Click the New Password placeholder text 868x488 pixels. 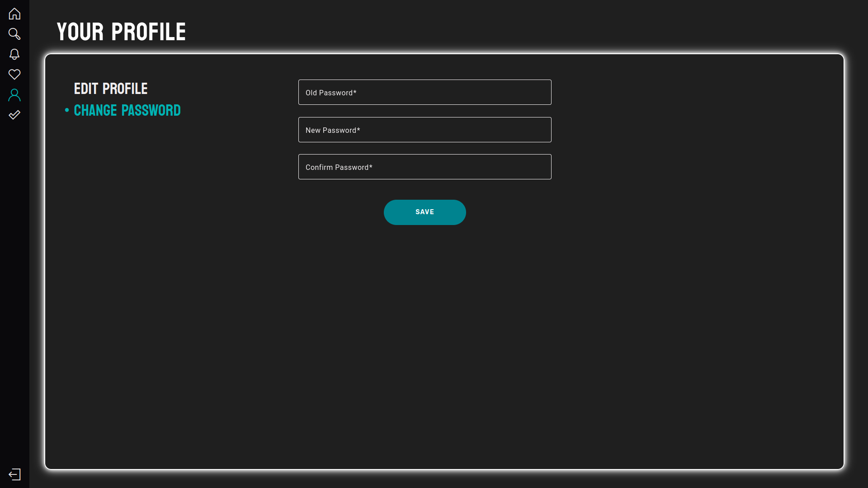coord(333,130)
